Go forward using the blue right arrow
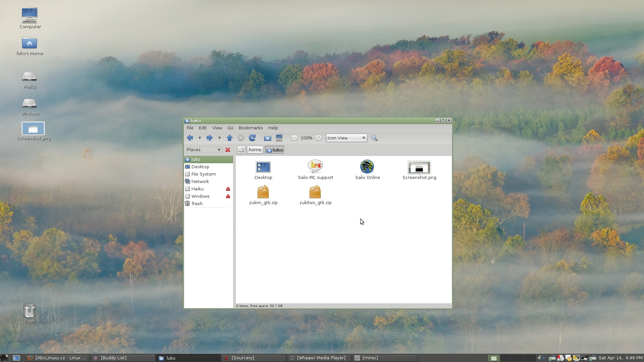This screenshot has height=362, width=644. tap(210, 138)
